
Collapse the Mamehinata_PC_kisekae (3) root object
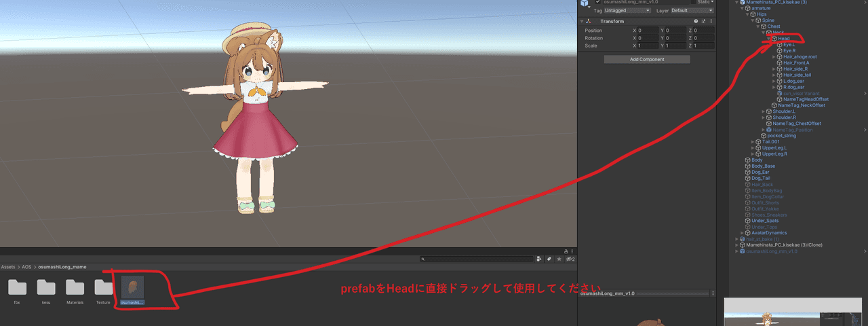pos(737,2)
